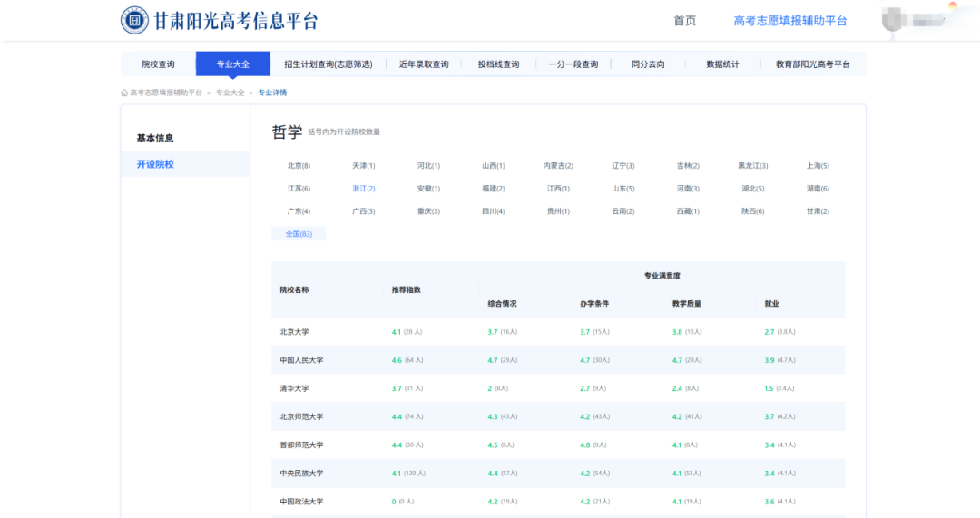The height and width of the screenshot is (518, 980).
Task: Click the 广西(3) filter
Action: click(364, 211)
